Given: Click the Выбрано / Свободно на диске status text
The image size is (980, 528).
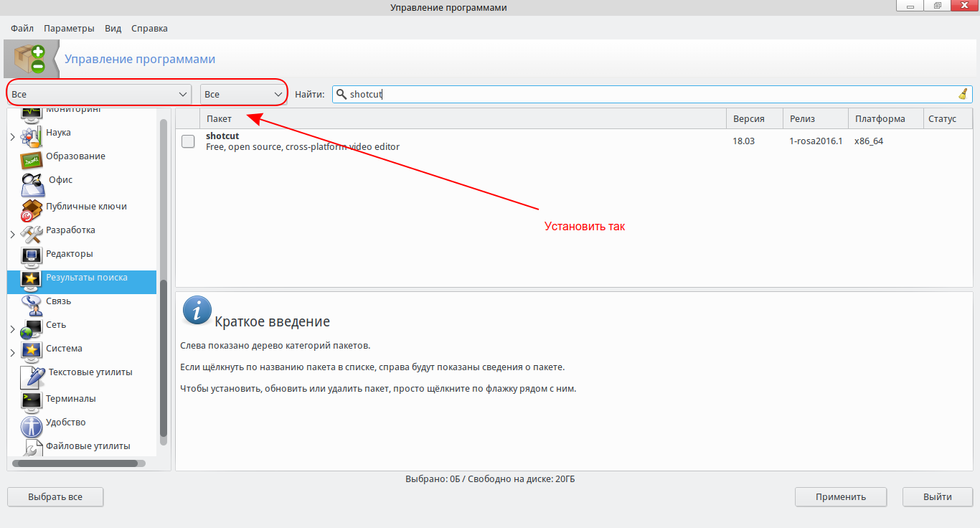Looking at the screenshot, I should pyautogui.click(x=490, y=479).
